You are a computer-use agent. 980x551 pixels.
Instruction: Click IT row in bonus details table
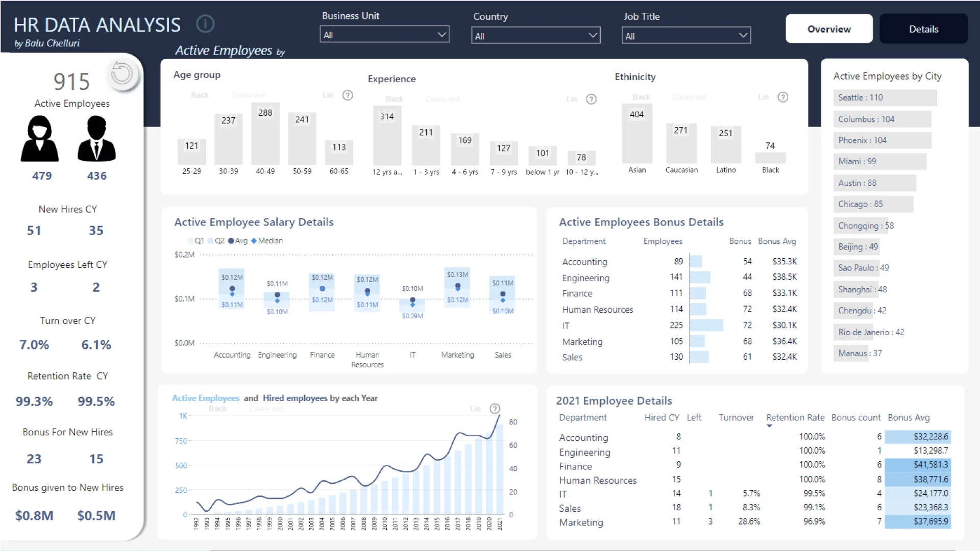[x=679, y=325]
